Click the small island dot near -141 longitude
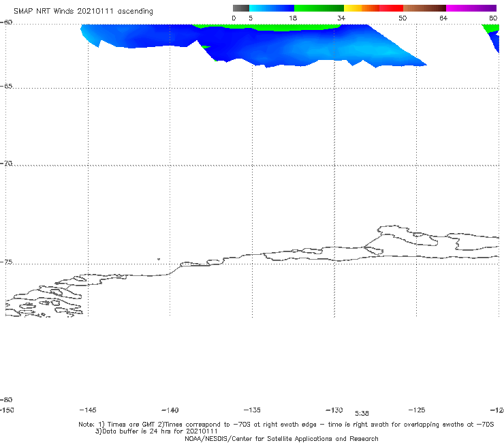 159,259
